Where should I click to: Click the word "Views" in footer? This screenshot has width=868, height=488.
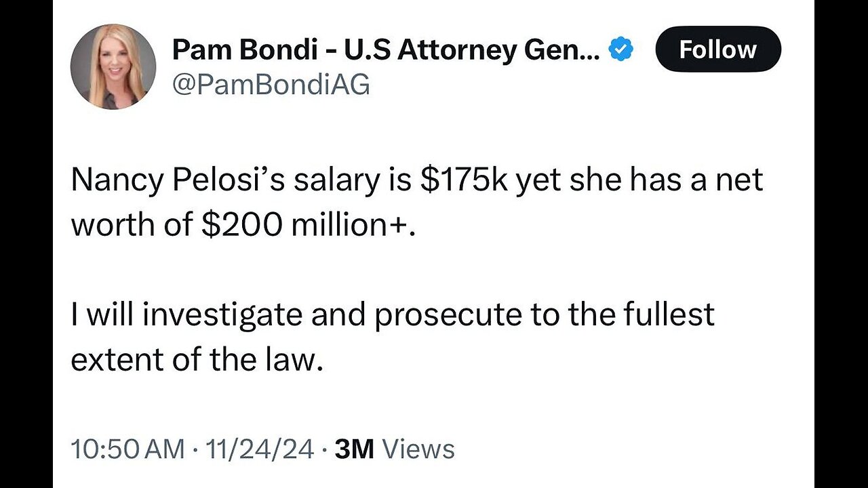pos(418,449)
